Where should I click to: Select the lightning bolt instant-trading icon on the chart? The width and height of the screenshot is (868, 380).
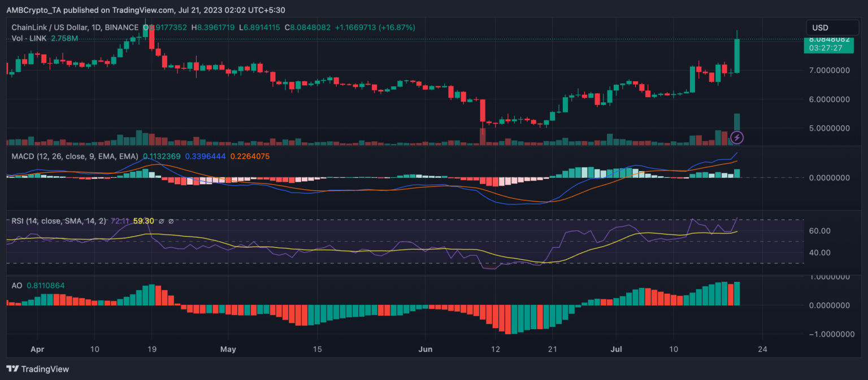738,137
